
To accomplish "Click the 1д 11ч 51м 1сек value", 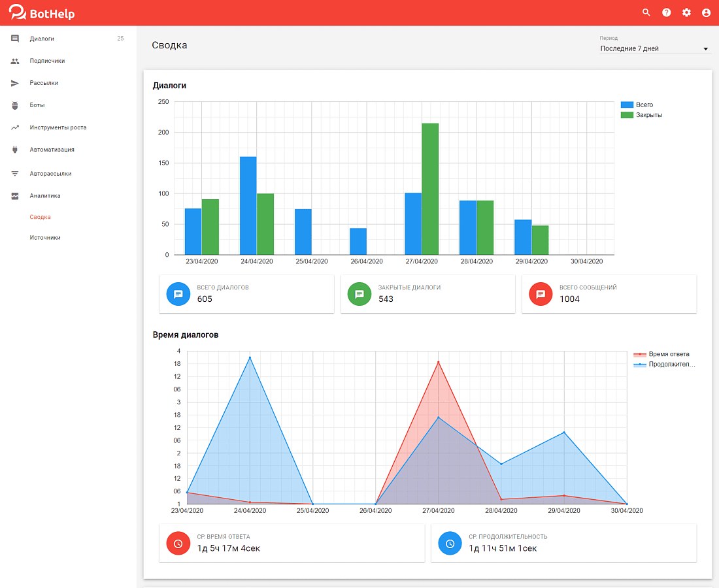I will point(503,548).
